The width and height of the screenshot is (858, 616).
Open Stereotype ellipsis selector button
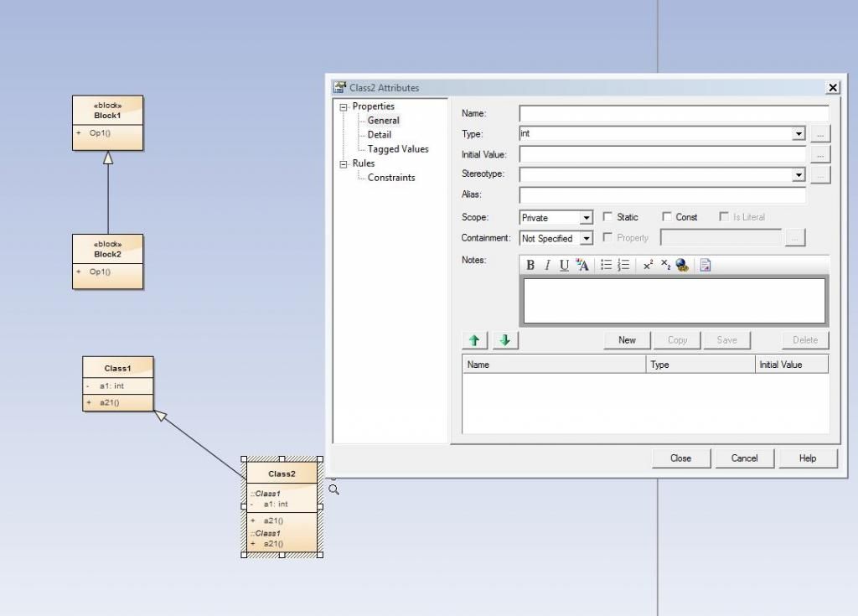820,175
